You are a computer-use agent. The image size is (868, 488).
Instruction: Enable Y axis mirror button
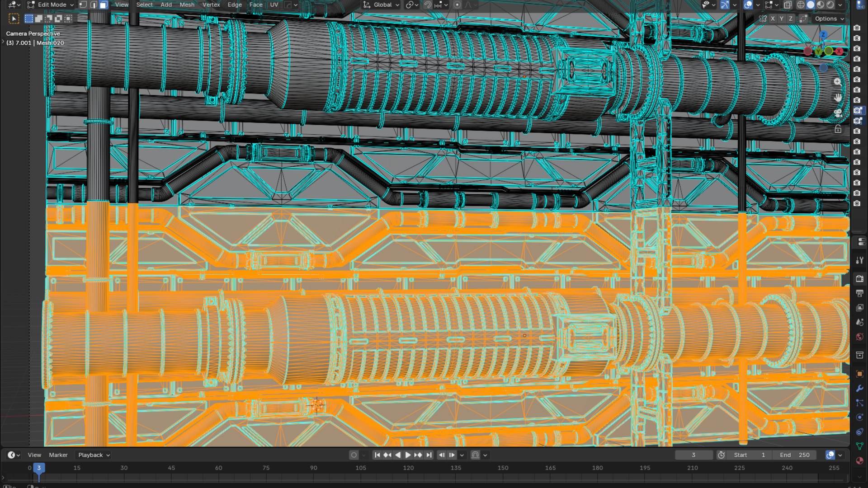coord(782,19)
